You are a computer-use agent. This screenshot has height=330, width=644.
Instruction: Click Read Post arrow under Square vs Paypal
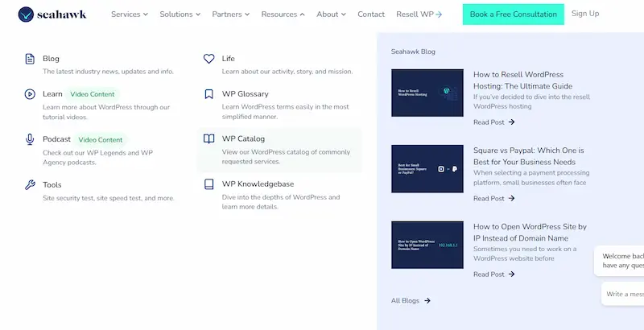(x=511, y=198)
